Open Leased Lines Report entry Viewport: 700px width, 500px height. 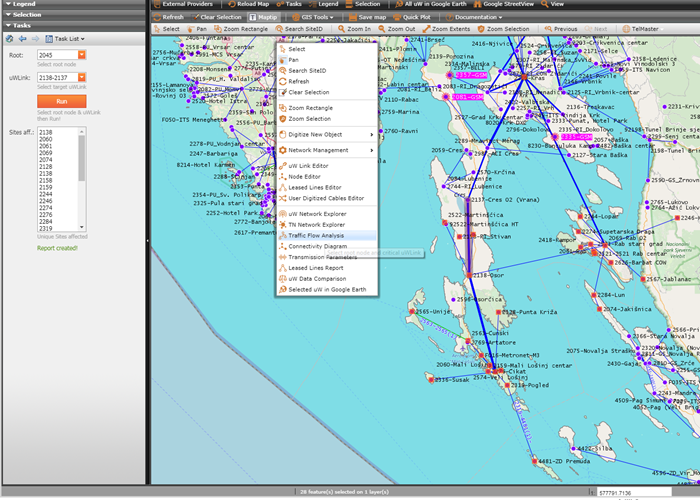tap(327, 268)
